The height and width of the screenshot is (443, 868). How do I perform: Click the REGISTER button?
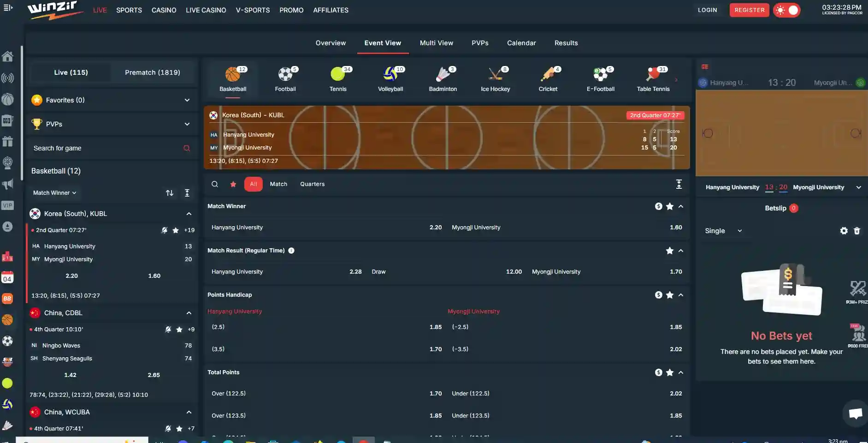[749, 10]
